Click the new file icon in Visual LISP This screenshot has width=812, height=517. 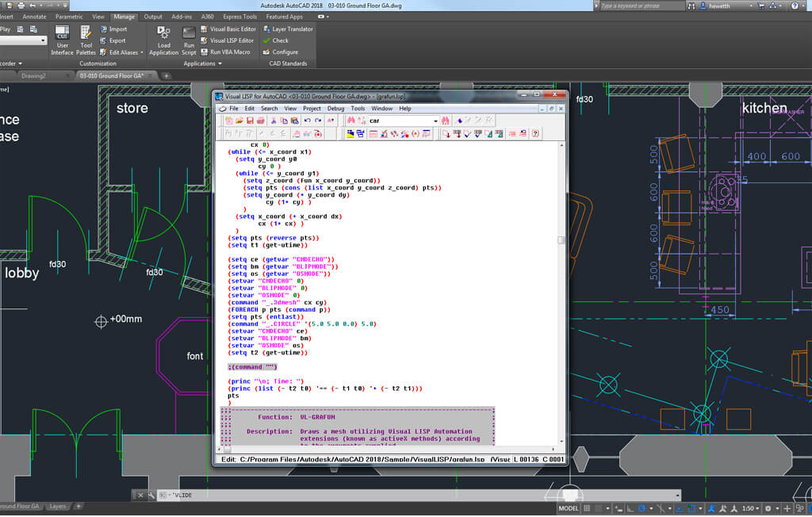coord(228,121)
